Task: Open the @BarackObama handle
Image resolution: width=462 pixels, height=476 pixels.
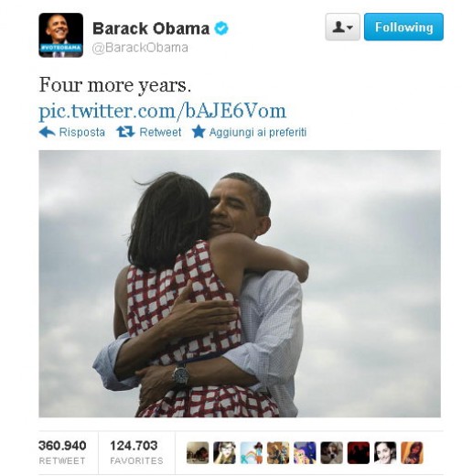Action: point(140,48)
